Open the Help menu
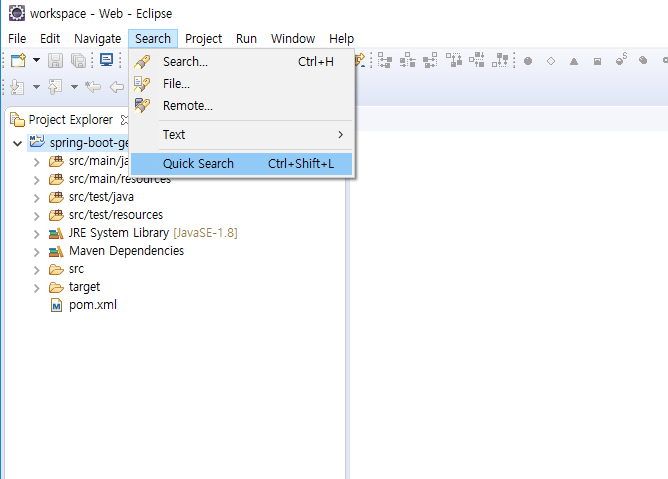This screenshot has height=479, width=668. (x=341, y=39)
